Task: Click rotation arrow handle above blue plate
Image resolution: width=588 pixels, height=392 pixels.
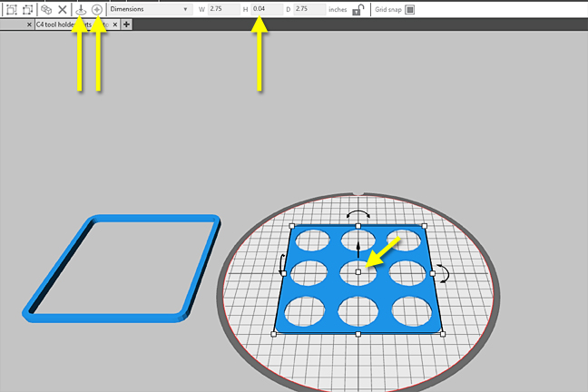Action: point(358,214)
